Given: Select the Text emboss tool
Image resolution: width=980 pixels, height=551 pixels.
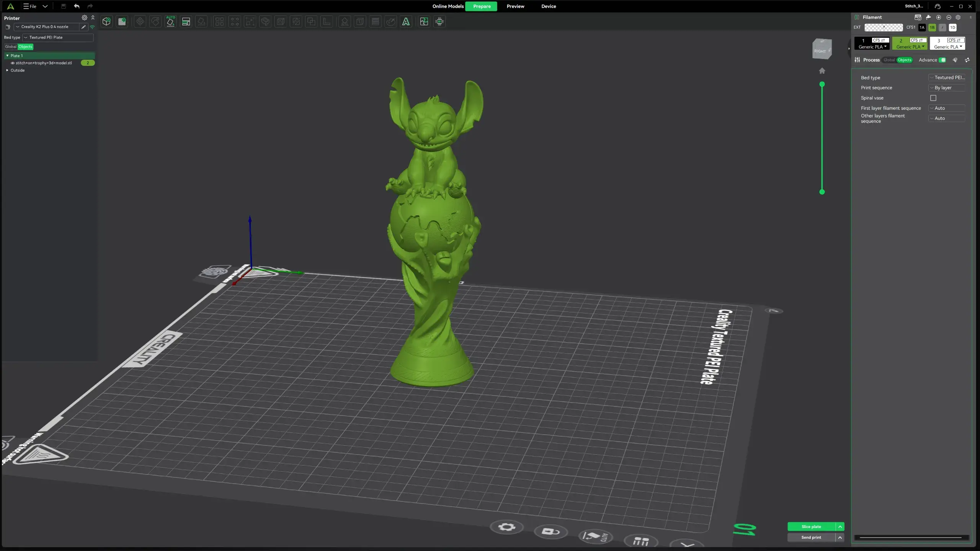Looking at the screenshot, I should (x=406, y=22).
